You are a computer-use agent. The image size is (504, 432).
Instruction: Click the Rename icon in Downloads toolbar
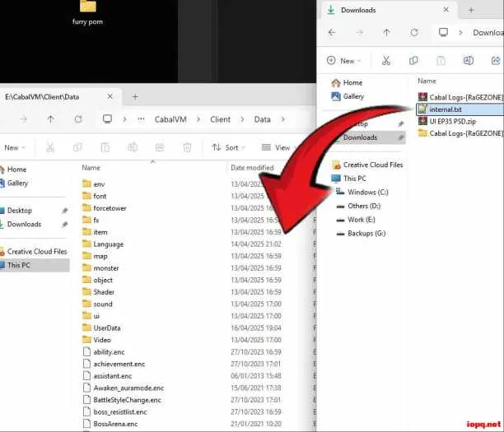(x=469, y=60)
